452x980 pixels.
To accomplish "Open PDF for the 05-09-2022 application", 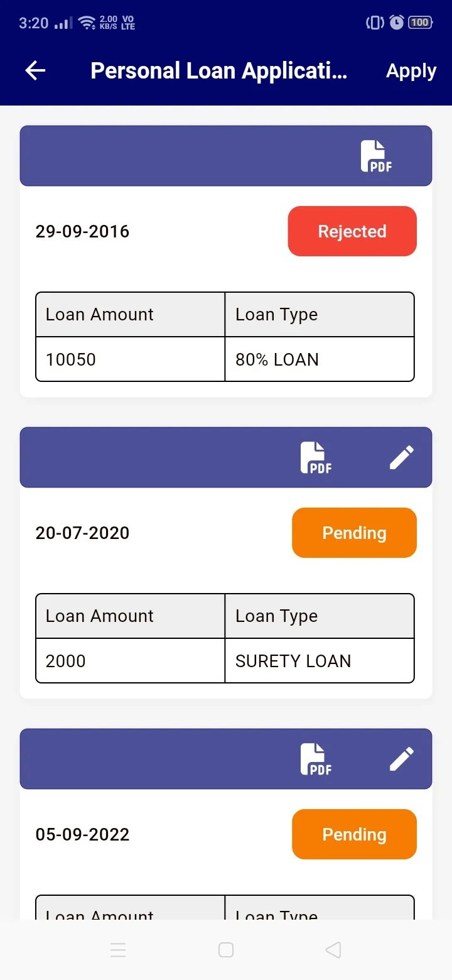I will [316, 759].
